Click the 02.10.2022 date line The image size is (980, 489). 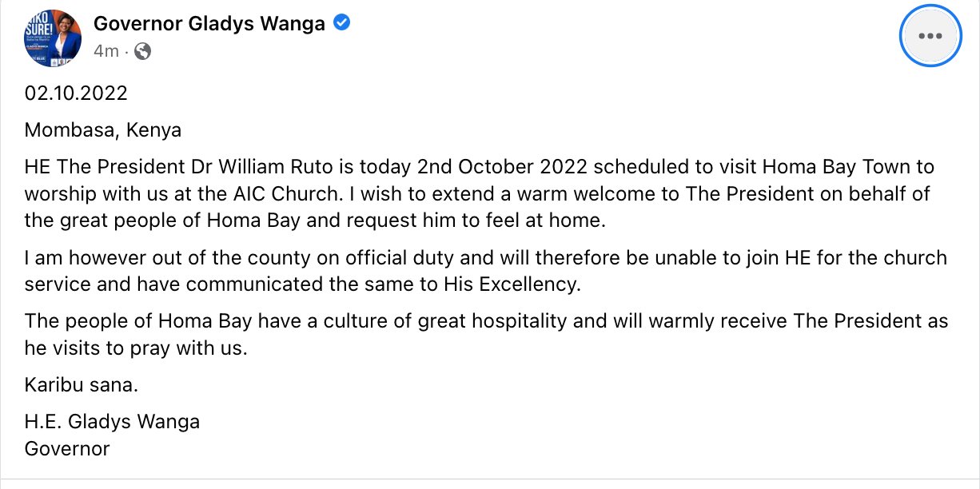point(76,93)
